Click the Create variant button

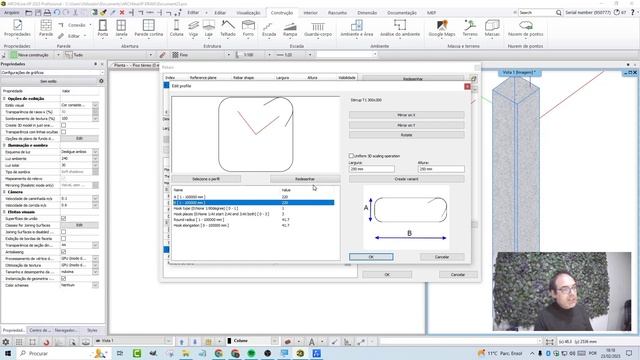click(406, 179)
